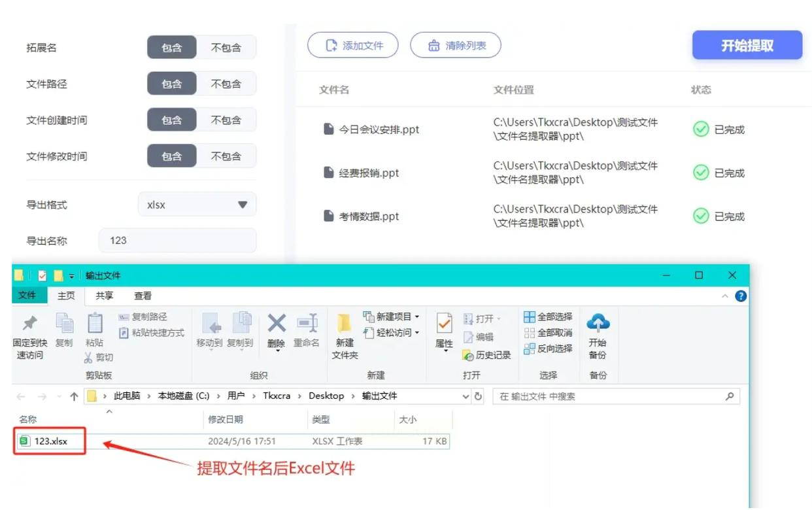Switch to the 查看 ribbon tab
The image size is (812, 510).
click(143, 296)
